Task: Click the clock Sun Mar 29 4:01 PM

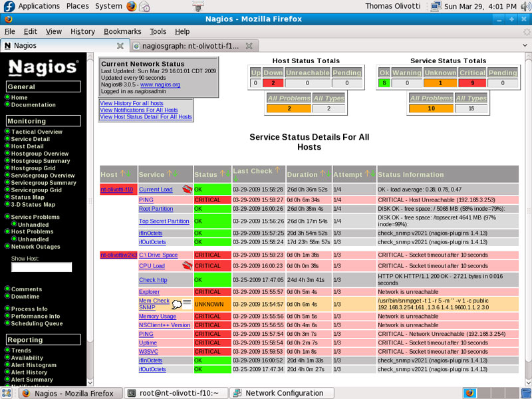Action: (480, 6)
